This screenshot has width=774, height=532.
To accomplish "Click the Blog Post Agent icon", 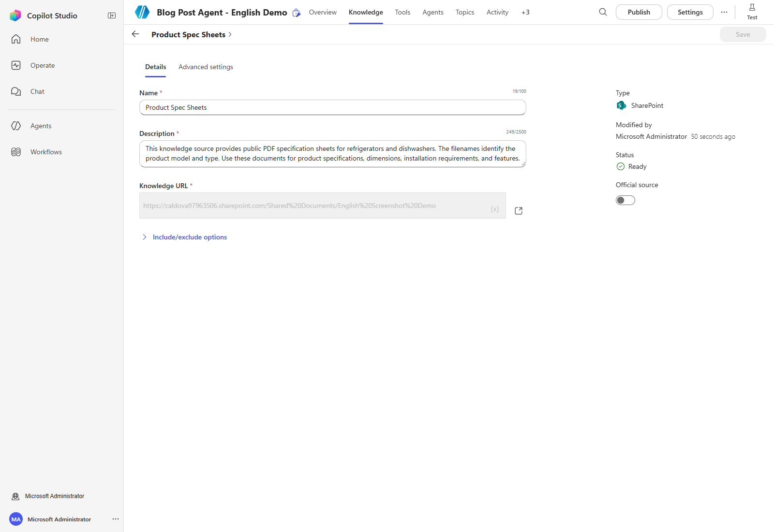I will pos(142,12).
